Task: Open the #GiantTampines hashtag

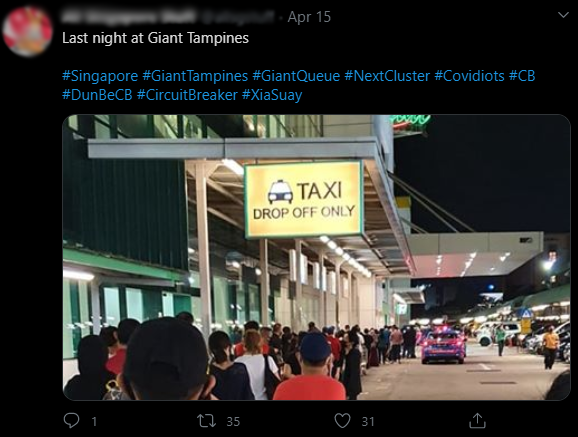Action: (195, 76)
